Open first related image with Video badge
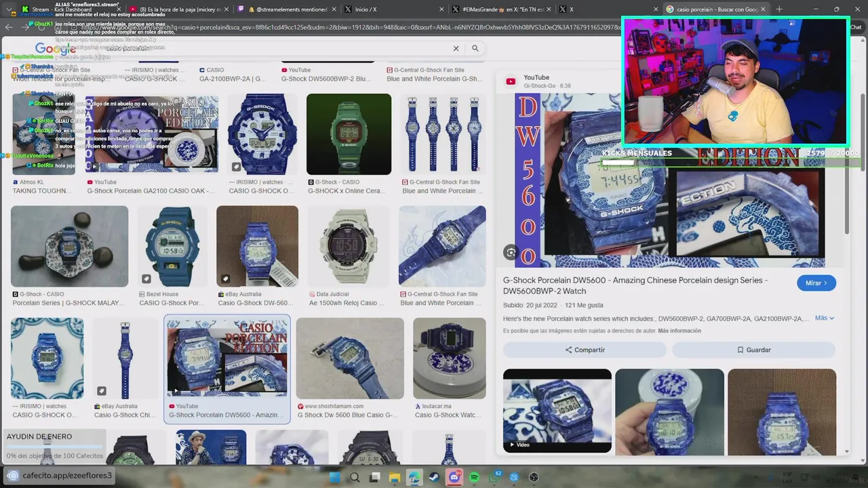This screenshot has width=868, height=488. 557,411
